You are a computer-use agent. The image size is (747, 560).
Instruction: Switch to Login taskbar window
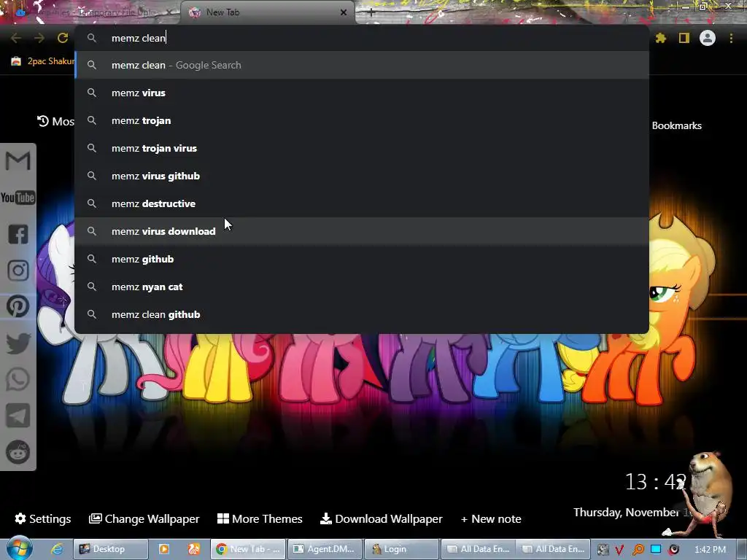pyautogui.click(x=400, y=549)
